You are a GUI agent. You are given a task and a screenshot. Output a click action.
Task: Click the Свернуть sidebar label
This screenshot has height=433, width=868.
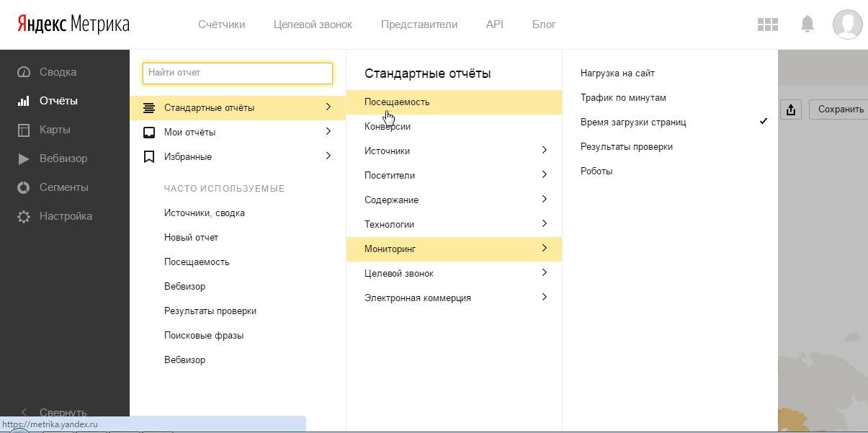tap(63, 413)
